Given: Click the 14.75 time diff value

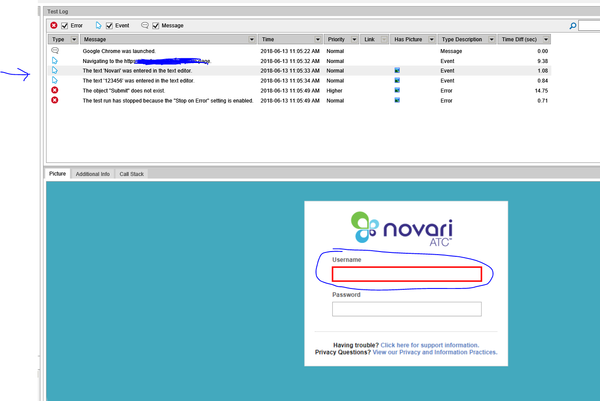Looking at the screenshot, I should pyautogui.click(x=541, y=91).
